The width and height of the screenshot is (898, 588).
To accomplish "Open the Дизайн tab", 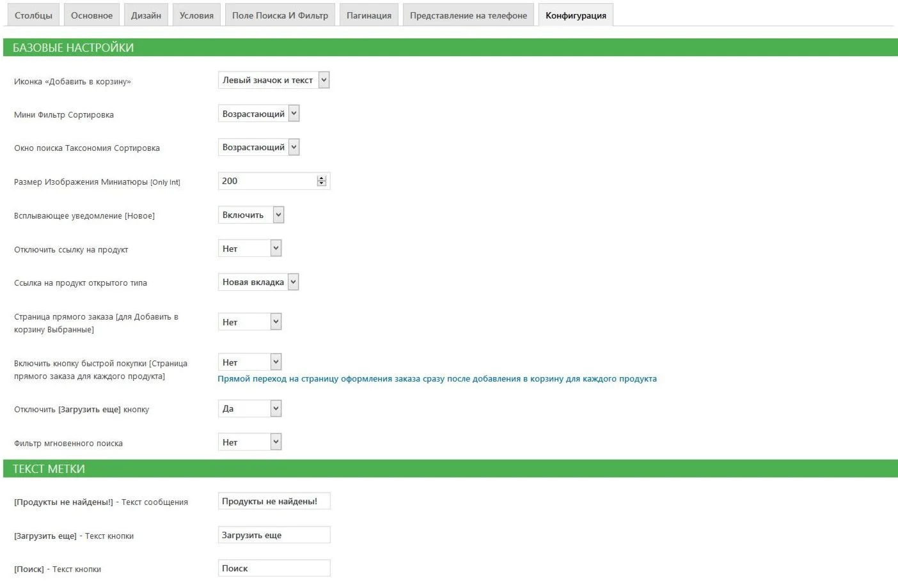I will click(x=146, y=15).
